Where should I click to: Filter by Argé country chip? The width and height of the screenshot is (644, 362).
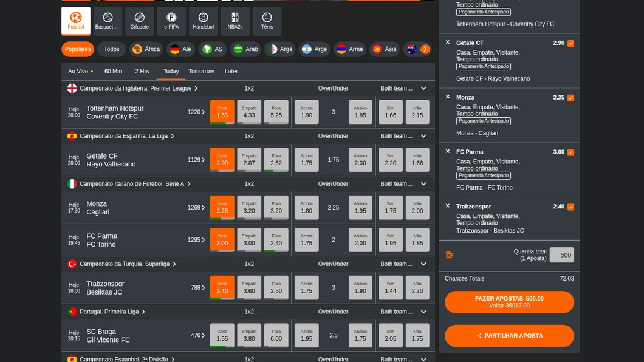pyautogui.click(x=280, y=49)
